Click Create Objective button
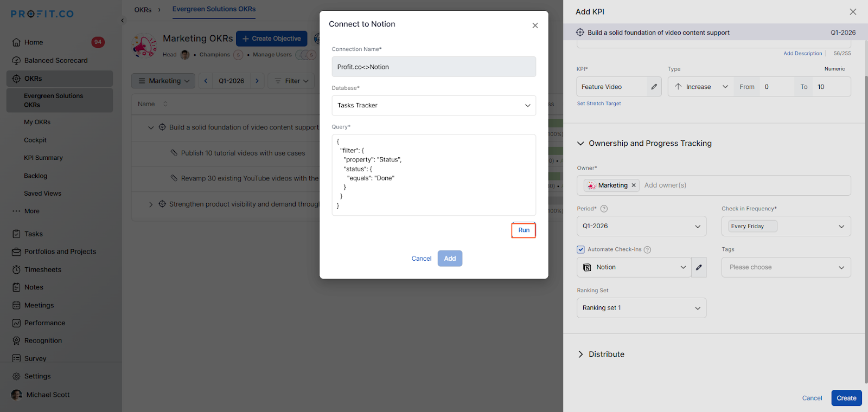The height and width of the screenshot is (412, 868). 272,38
